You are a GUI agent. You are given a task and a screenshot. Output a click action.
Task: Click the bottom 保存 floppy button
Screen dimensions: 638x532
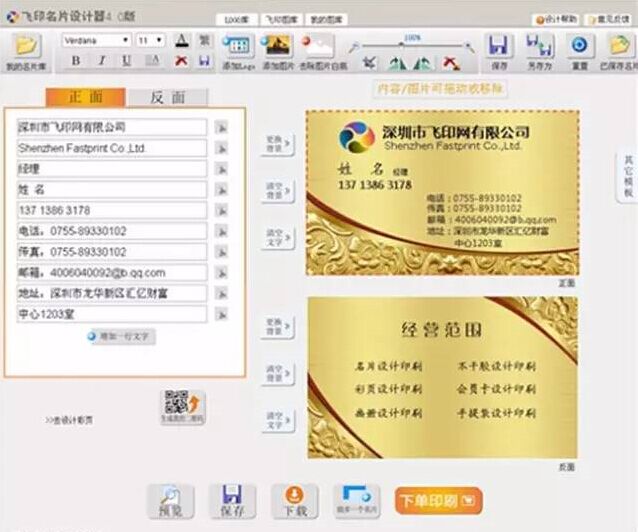click(x=232, y=501)
